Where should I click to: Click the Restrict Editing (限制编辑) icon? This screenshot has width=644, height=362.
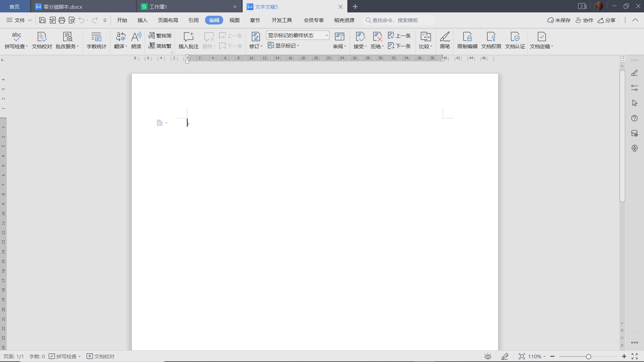click(x=467, y=40)
